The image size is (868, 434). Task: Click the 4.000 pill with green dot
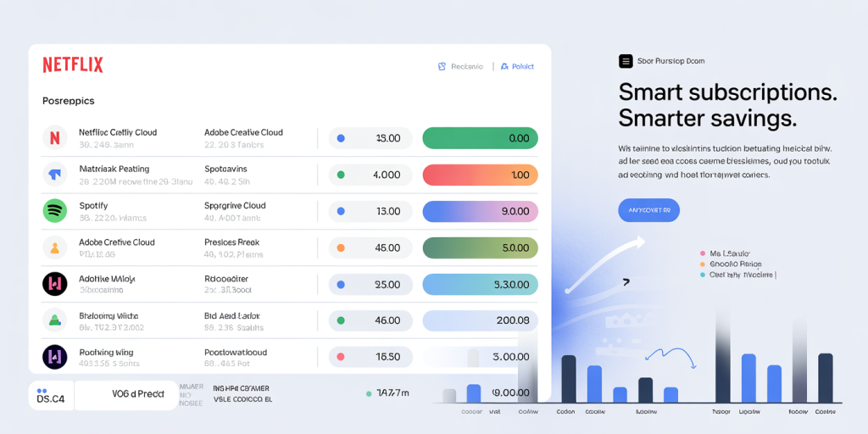370,175
